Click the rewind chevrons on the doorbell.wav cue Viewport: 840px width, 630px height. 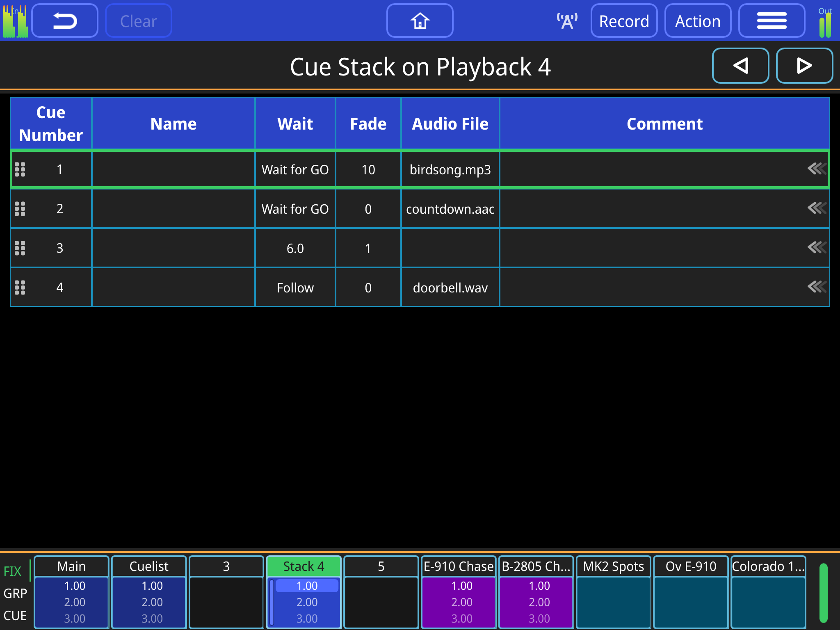pos(817,287)
